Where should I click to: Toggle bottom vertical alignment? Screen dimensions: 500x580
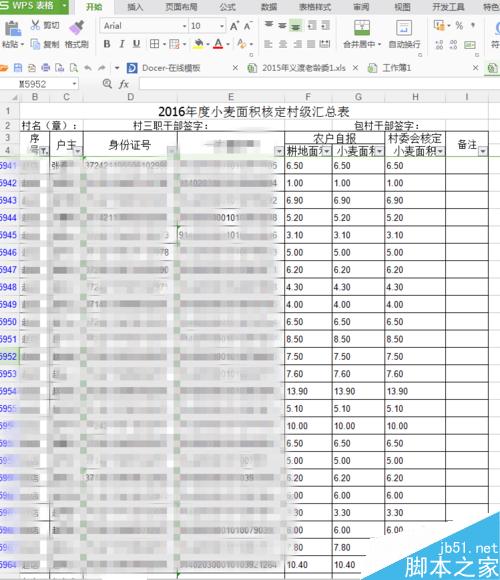click(296, 26)
